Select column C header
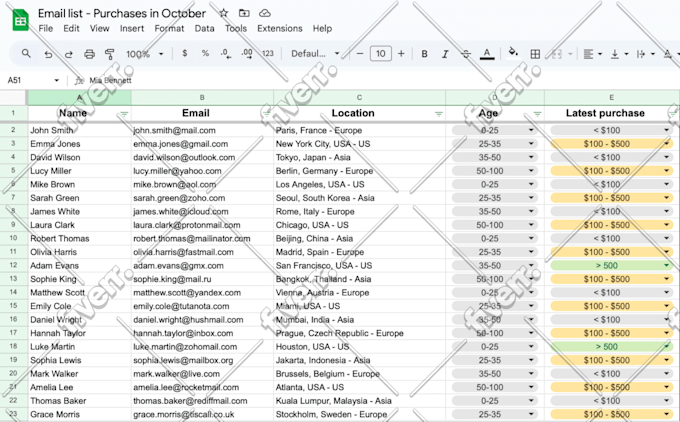The image size is (680, 422). pos(359,98)
